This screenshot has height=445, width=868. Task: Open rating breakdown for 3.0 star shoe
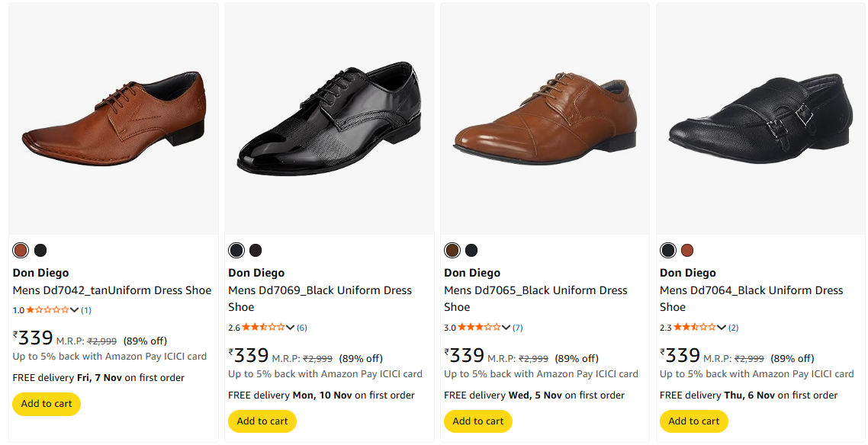click(506, 328)
